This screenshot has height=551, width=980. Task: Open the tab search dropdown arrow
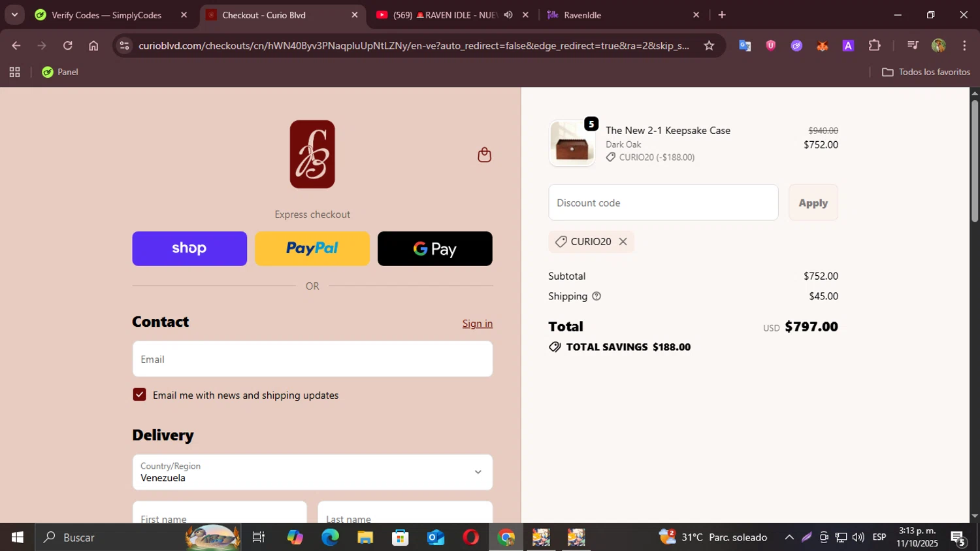coord(14,15)
